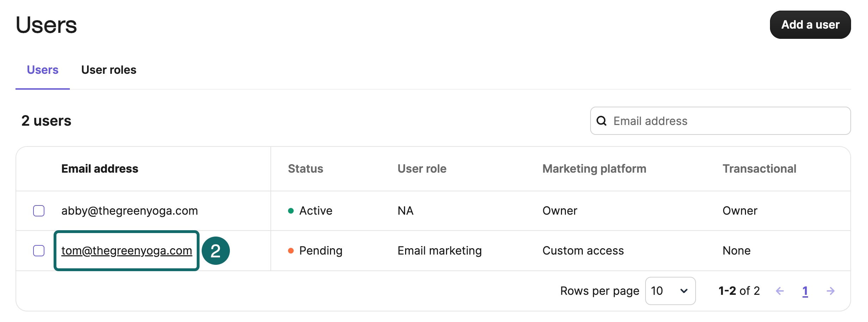Viewport: 868px width, 322px height.
Task: Click the orange Pending status dot
Action: click(291, 251)
